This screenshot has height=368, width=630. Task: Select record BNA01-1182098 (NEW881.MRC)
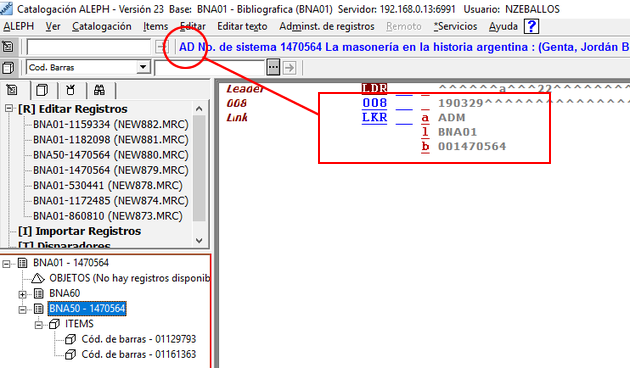pyautogui.click(x=110, y=140)
